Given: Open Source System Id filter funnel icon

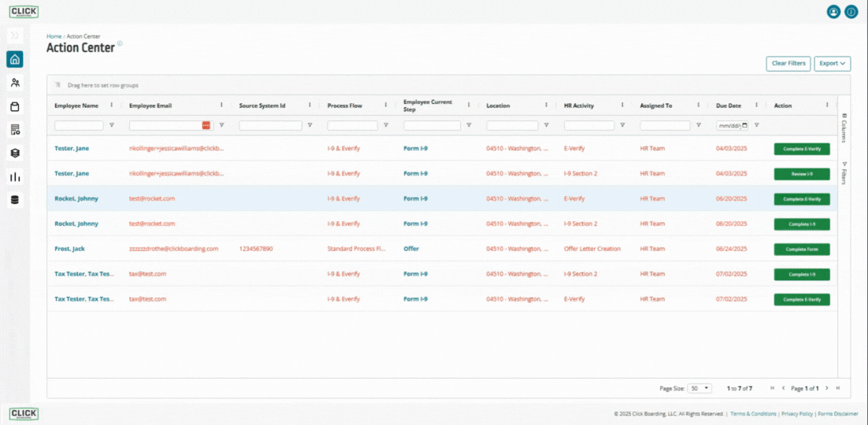Looking at the screenshot, I should (310, 125).
